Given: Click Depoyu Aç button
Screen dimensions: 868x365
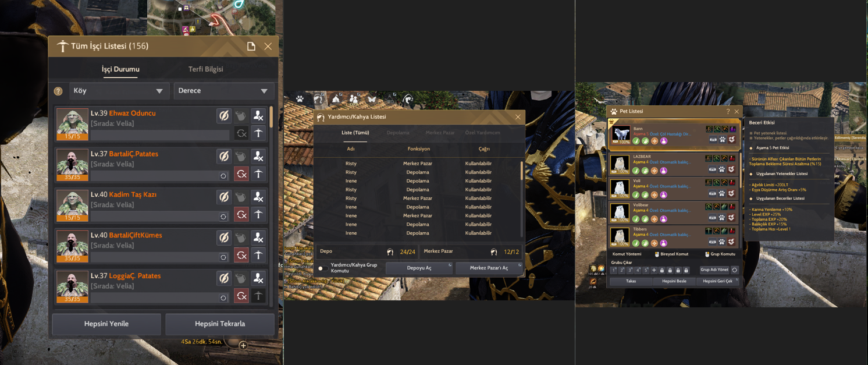Looking at the screenshot, I should tap(419, 268).
